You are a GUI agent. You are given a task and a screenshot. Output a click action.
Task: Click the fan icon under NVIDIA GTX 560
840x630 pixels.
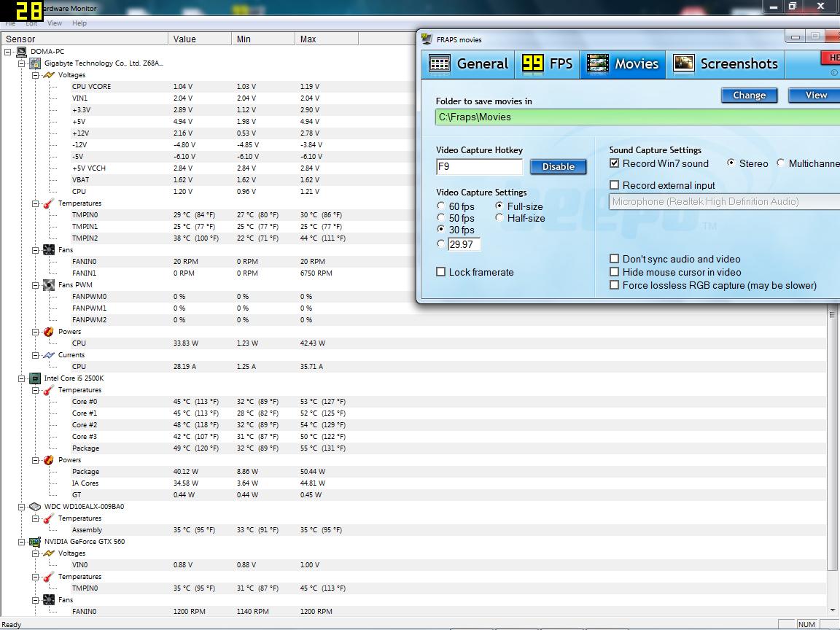[49, 600]
